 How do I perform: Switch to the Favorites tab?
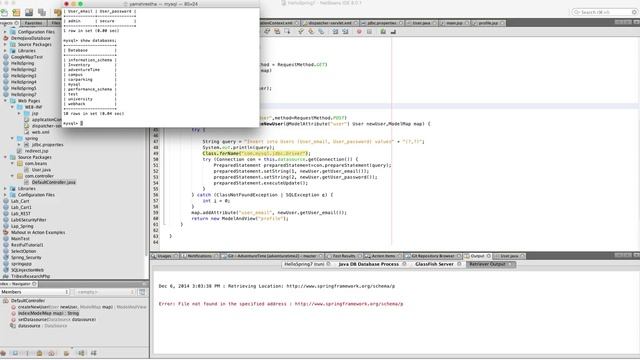33,23
